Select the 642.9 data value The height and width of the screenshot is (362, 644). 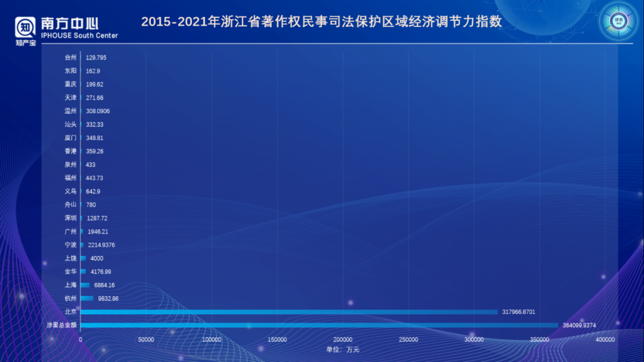tap(93, 191)
